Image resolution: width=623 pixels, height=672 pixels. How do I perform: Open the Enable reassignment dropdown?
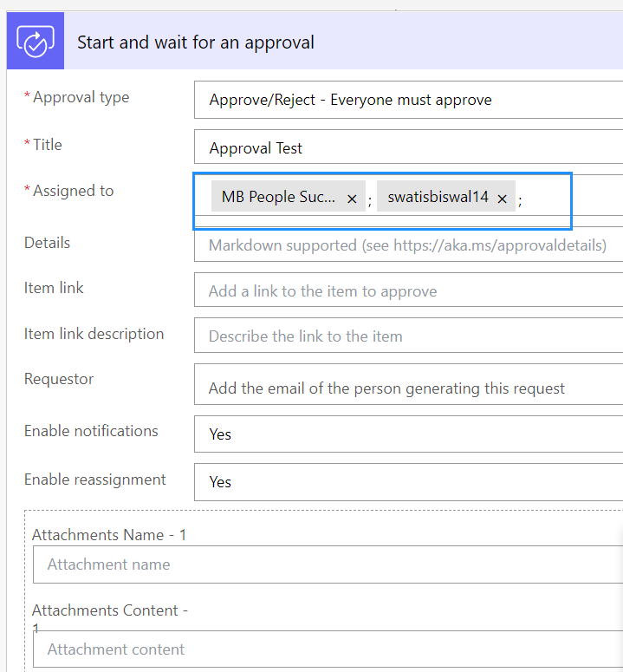pos(408,482)
